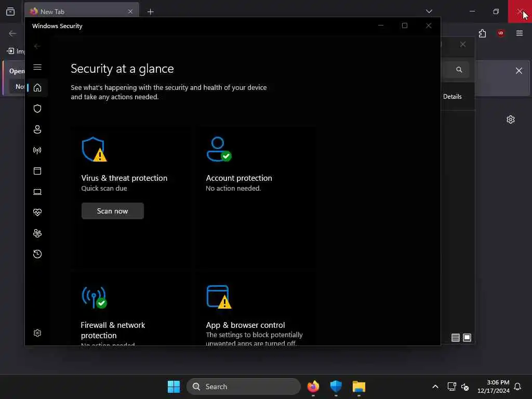532x399 pixels.
Task: Maximize the Windows Security window
Action: point(404,25)
